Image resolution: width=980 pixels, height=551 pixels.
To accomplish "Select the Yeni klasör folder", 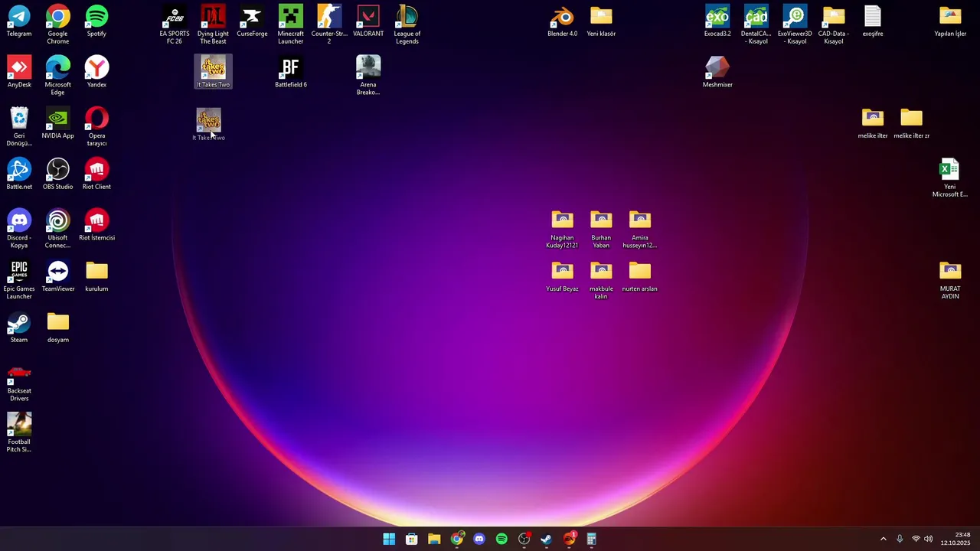I will [601, 21].
